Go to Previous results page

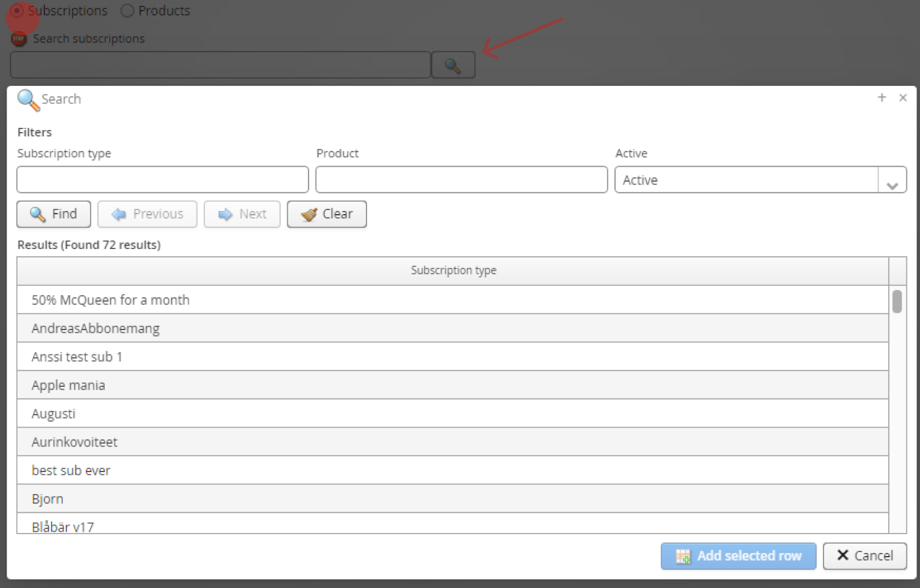point(147,214)
